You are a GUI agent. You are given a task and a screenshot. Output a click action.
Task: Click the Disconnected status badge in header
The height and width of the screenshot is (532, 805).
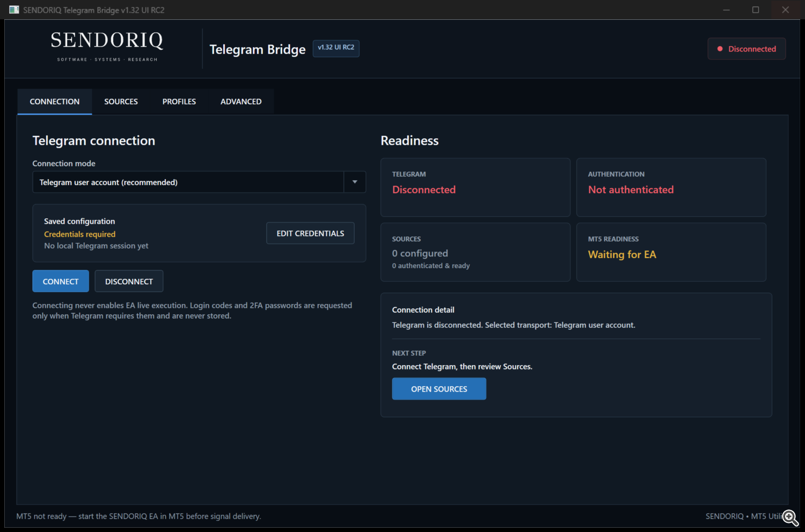747,49
